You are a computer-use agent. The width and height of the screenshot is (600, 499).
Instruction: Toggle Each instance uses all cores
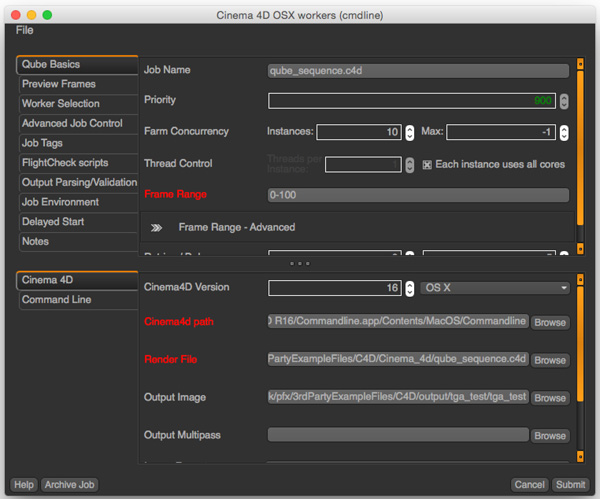coord(427,165)
